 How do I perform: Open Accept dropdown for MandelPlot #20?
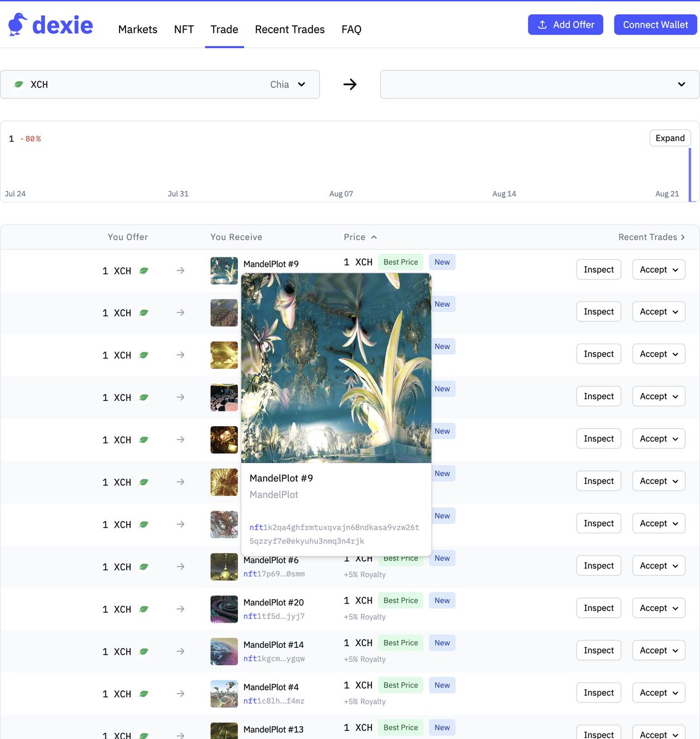tap(659, 608)
